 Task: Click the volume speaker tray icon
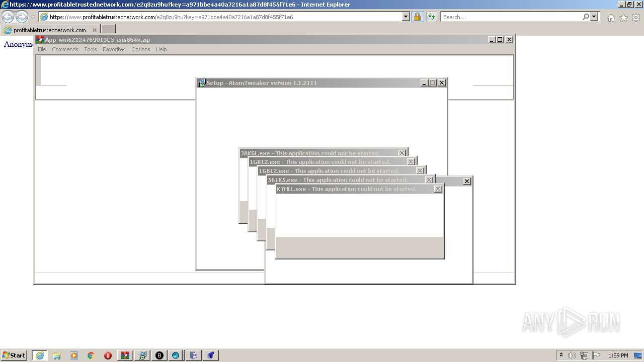tap(572, 355)
